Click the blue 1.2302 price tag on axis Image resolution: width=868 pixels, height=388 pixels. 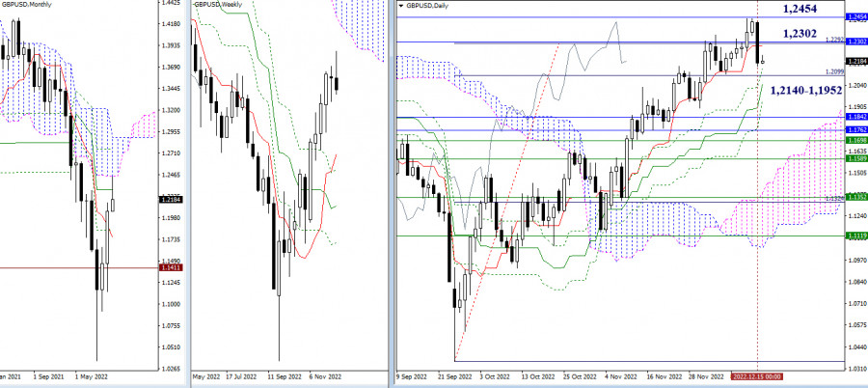(x=856, y=42)
